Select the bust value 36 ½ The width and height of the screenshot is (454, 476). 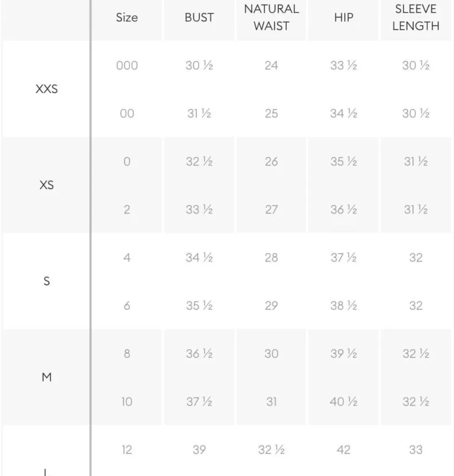199,354
